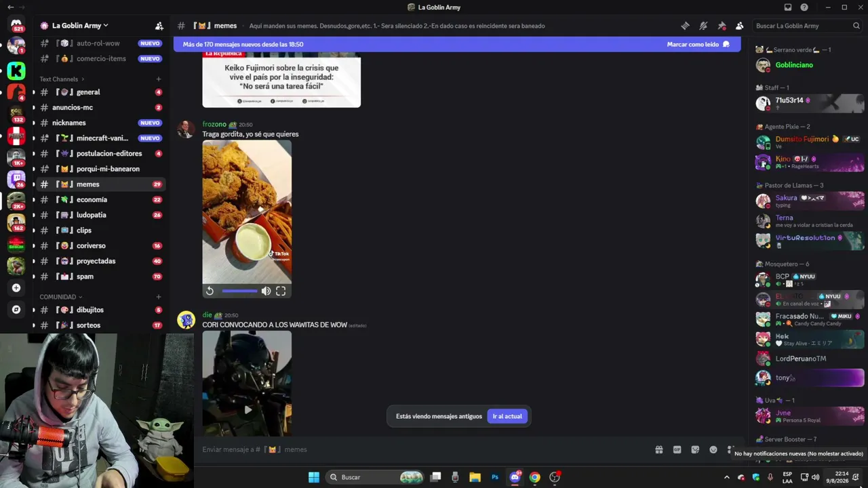Image resolution: width=868 pixels, height=488 pixels.
Task: Open the green Kick server icon
Action: point(16,70)
